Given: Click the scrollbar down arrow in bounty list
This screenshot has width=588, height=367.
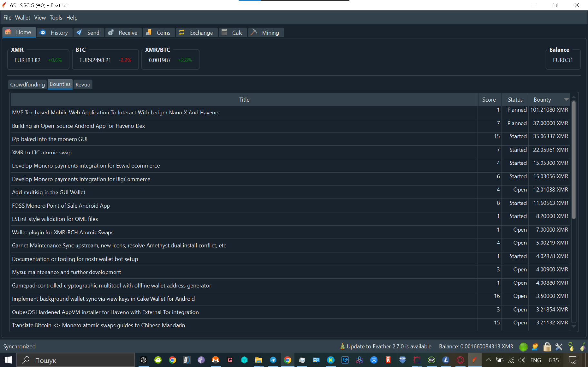Looking at the screenshot, I should [574, 326].
